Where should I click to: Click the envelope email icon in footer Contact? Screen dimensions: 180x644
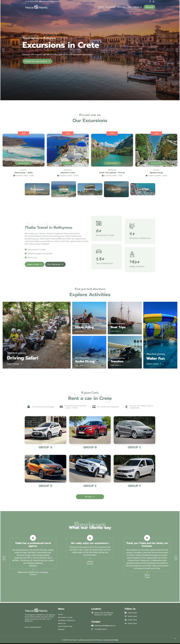coord(92,625)
